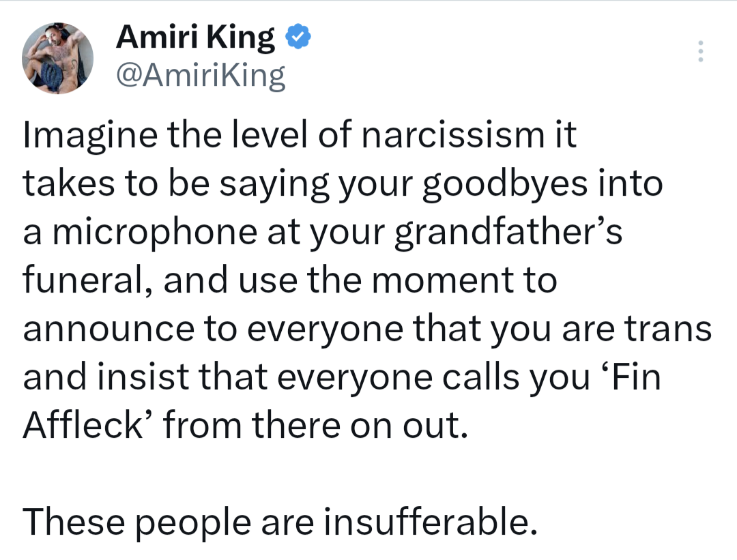Screen dimensions: 737x560
Task: Click the word 'funeral' in the tweet
Action: click(80, 281)
